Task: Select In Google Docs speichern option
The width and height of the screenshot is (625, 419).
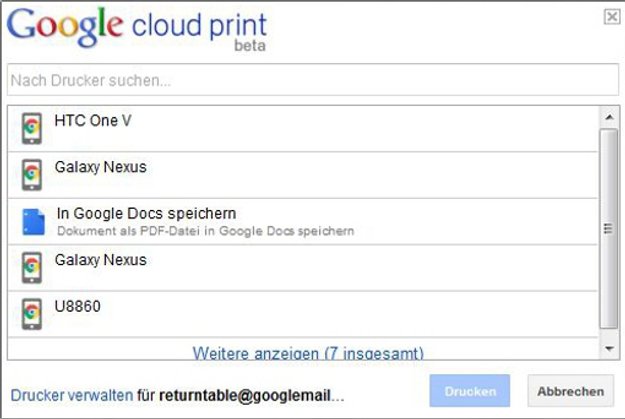Action: [303, 222]
